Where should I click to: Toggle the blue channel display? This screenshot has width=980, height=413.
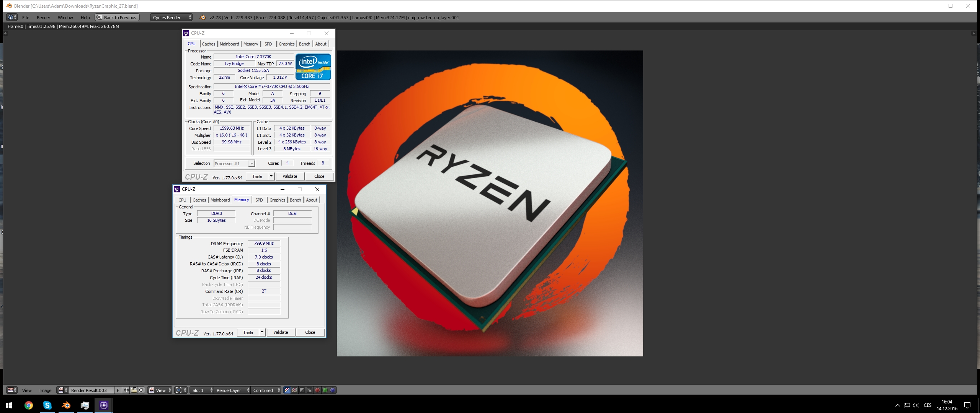(332, 390)
